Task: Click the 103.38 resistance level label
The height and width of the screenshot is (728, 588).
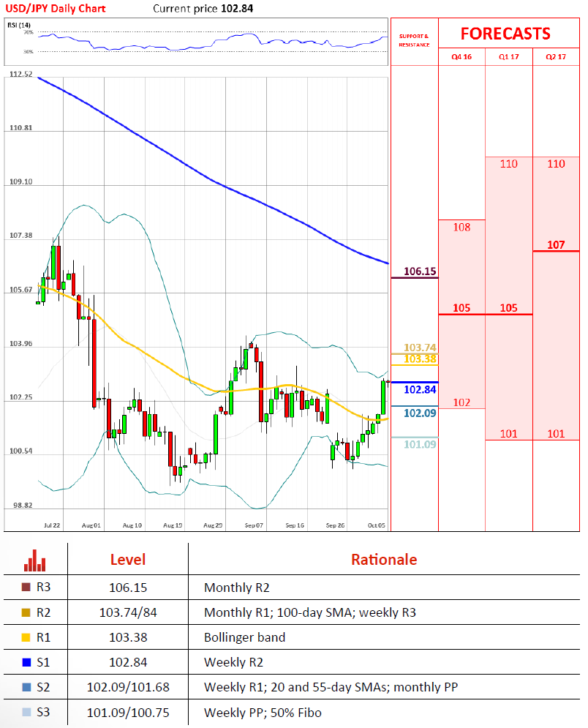Action: (x=420, y=359)
